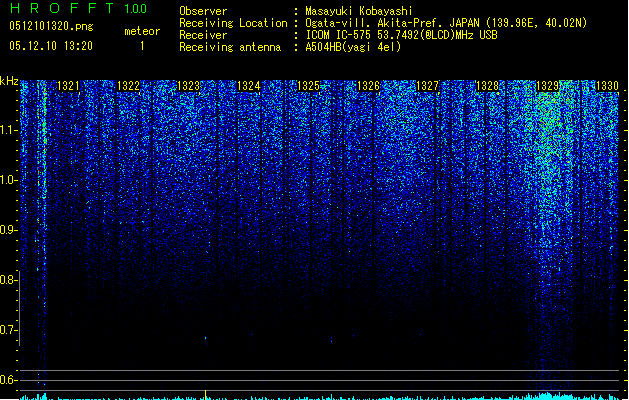Click the 1327 time marker
The image size is (629, 400).
(428, 86)
